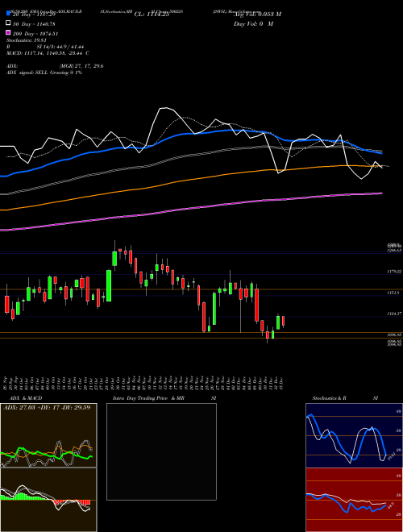Open the red RSI chart panel
This screenshot has height=532, width=403.
354,500
